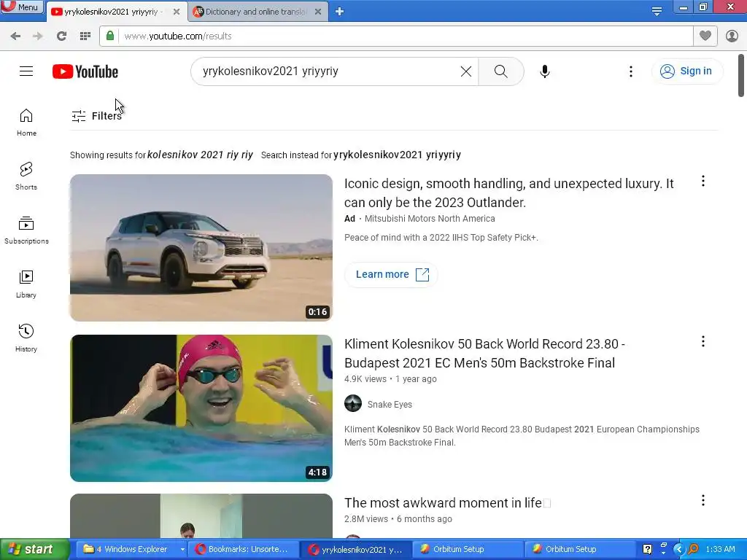The height and width of the screenshot is (560, 747).
Task: Open the browser account profile icon
Action: pos(732,36)
